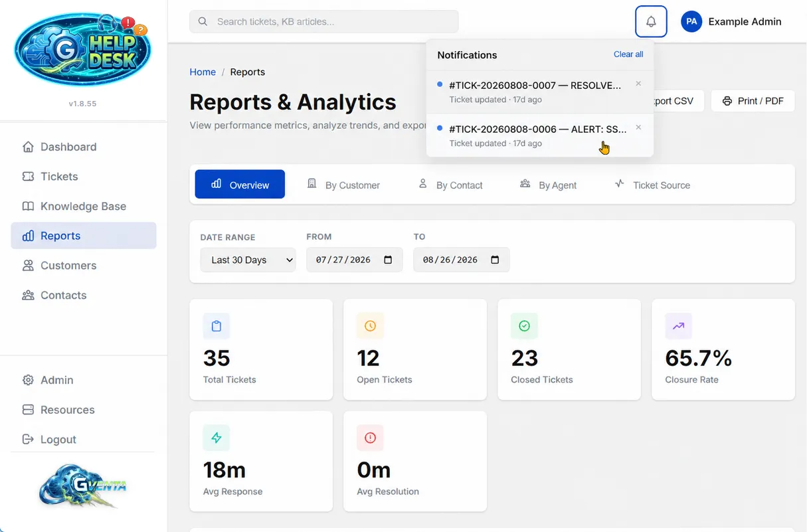Viewport: 807px width, 532px height.
Task: Switch to the By Contact tab
Action: point(450,185)
